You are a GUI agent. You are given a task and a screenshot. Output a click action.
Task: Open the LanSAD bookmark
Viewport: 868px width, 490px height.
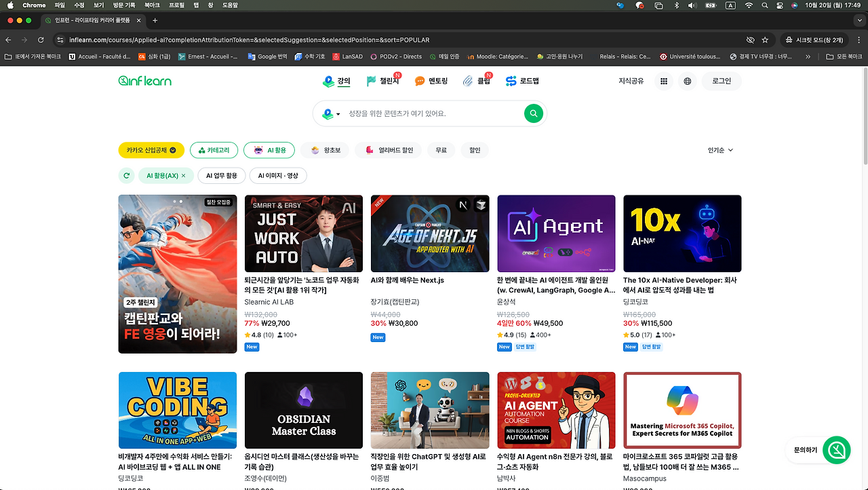point(347,56)
